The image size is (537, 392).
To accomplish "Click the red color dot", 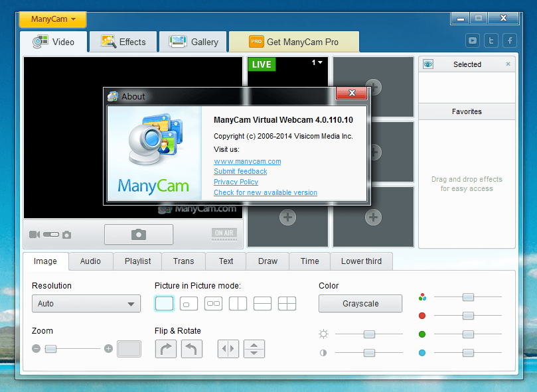I will point(422,316).
